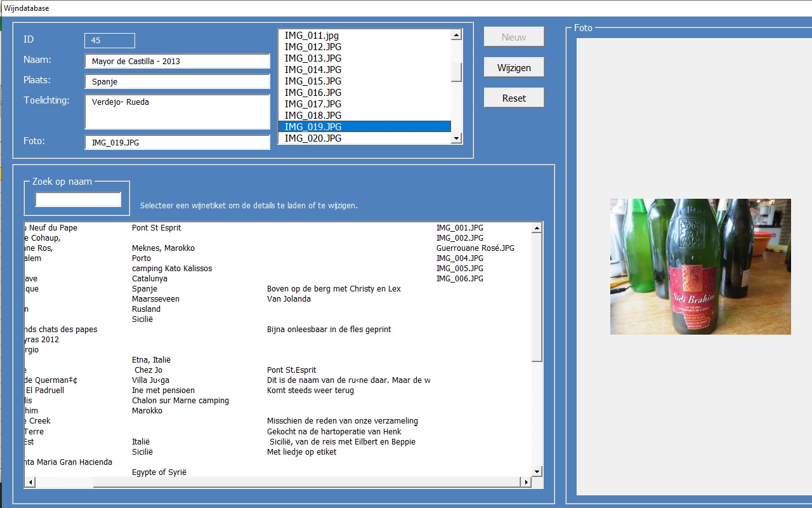Screen dimensions: 812x508
Task: Select the row with Chalon sur Marne camping
Action: point(278,400)
